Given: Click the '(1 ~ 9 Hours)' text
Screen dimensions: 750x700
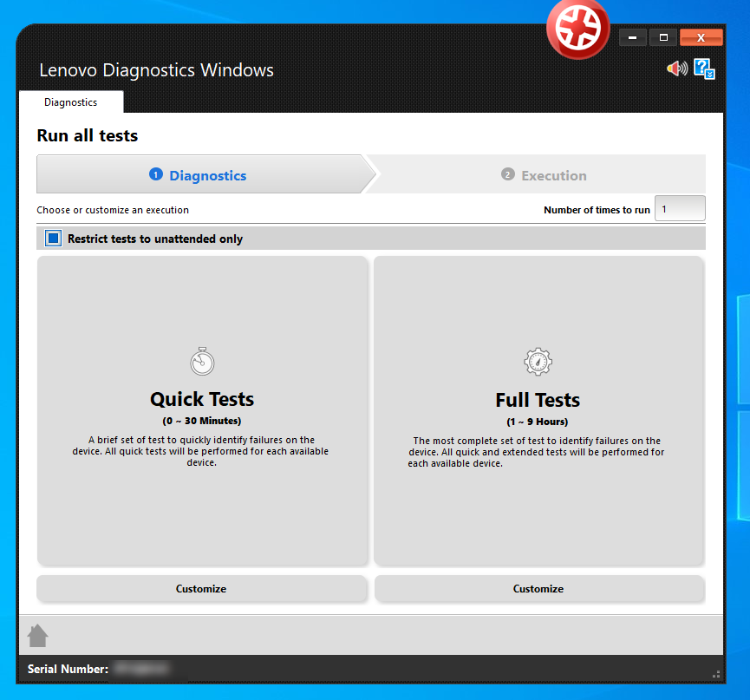Looking at the screenshot, I should pyautogui.click(x=538, y=422).
